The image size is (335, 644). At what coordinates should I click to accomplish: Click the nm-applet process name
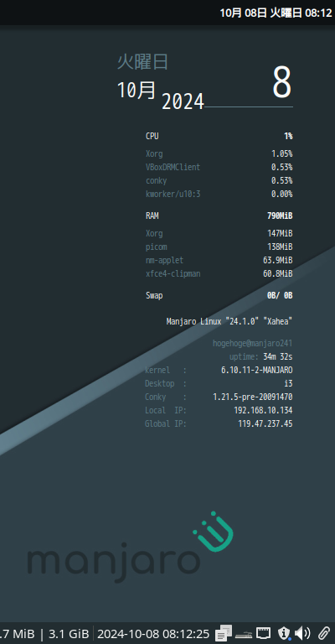tap(164, 260)
